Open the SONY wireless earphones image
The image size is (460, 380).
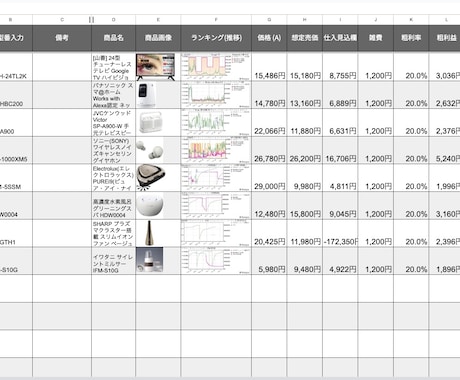[x=150, y=150]
